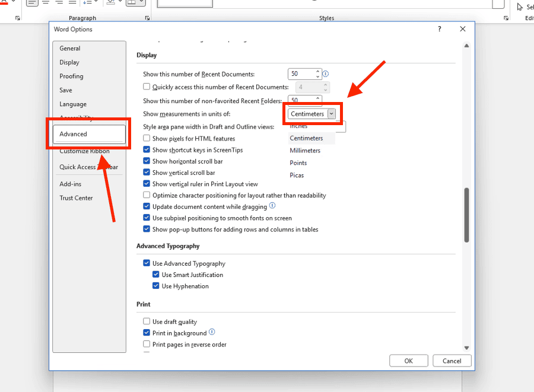The width and height of the screenshot is (534, 392).
Task: Toggle Show pop-up buttons for tables
Action: pos(147,229)
